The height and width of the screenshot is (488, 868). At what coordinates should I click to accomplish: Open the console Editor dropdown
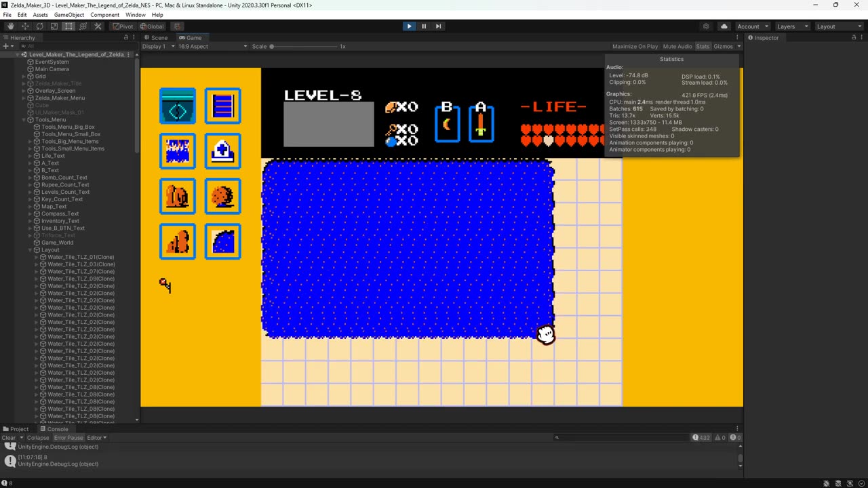pyautogui.click(x=97, y=438)
